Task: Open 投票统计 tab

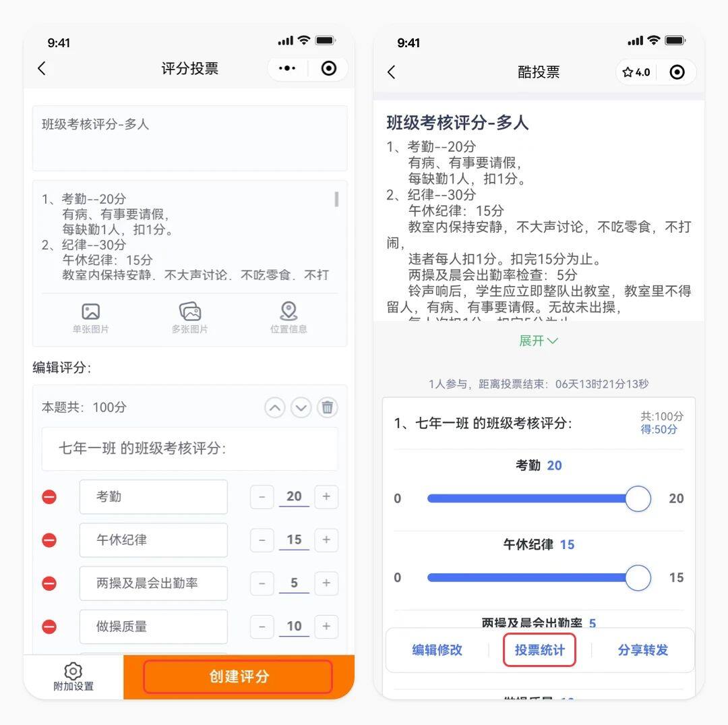Action: click(539, 649)
